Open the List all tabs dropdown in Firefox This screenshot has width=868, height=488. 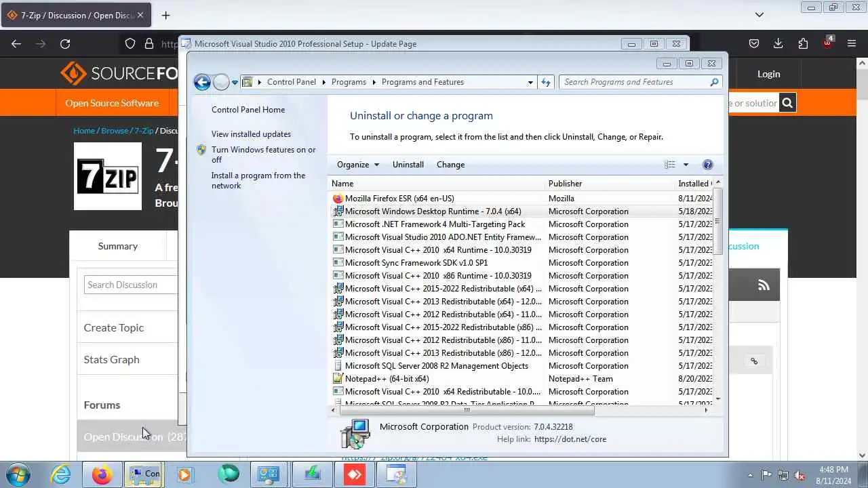(759, 15)
